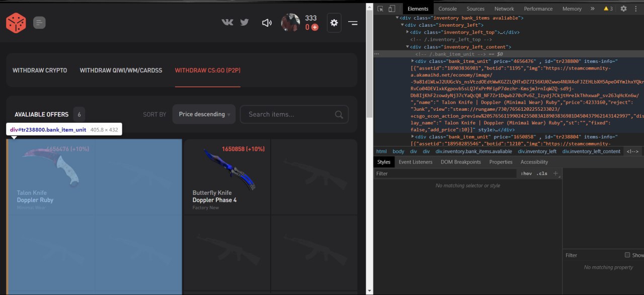Click the <!-- /.inventory_left_top --> comment line
The image size is (644, 295).
coord(451,39)
